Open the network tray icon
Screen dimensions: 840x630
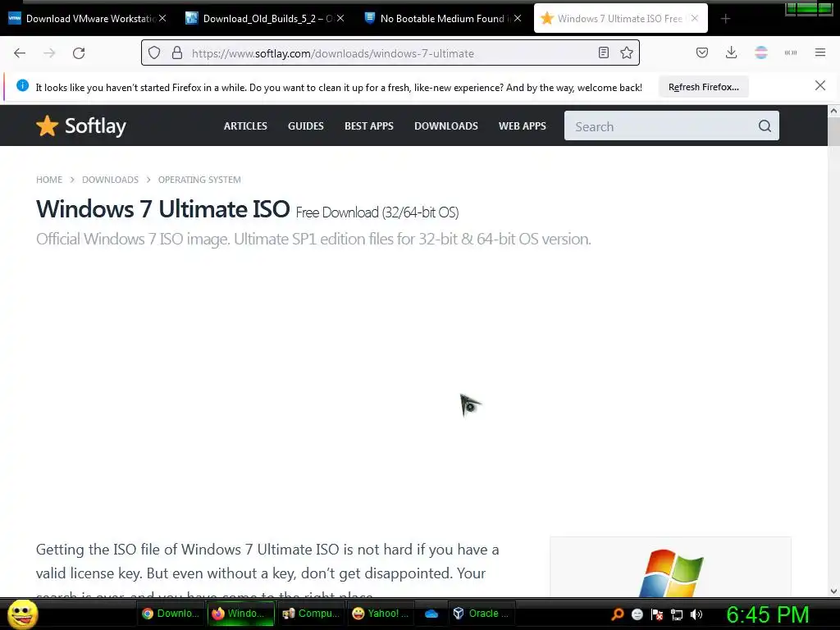point(677,615)
